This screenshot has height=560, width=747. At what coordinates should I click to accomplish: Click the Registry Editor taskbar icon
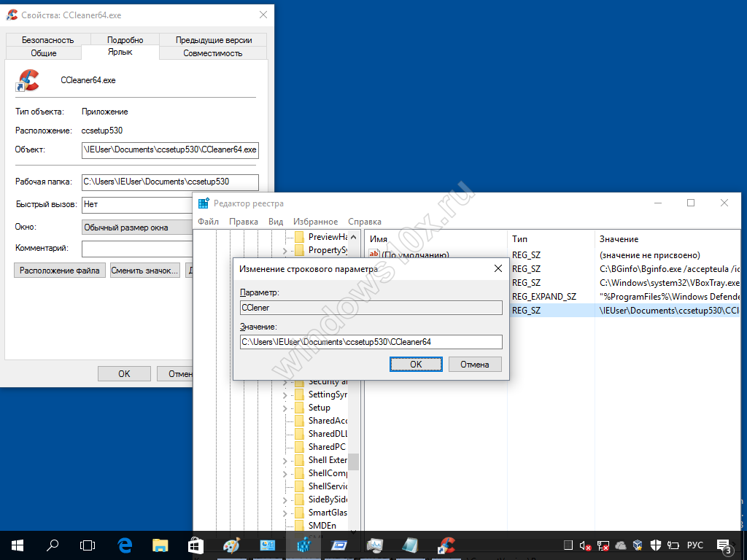(303, 545)
